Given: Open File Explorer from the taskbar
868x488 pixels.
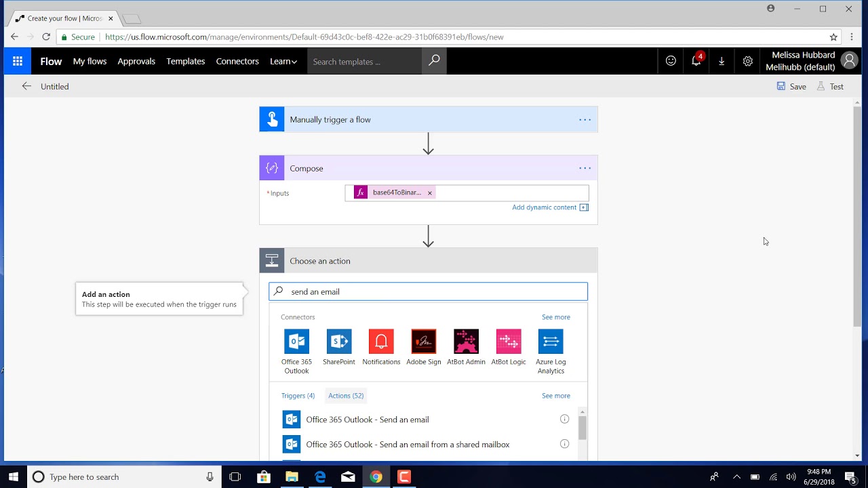Looking at the screenshot, I should tap(292, 476).
